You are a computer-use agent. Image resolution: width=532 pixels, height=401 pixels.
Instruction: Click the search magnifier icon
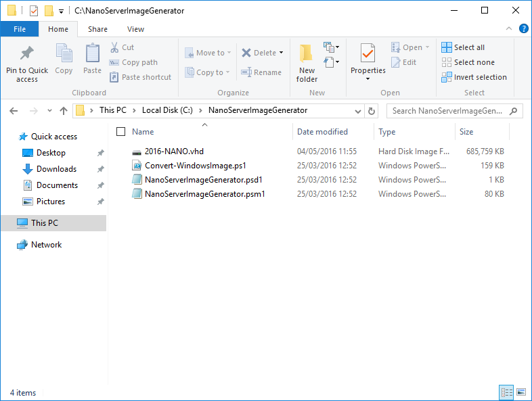coord(514,111)
